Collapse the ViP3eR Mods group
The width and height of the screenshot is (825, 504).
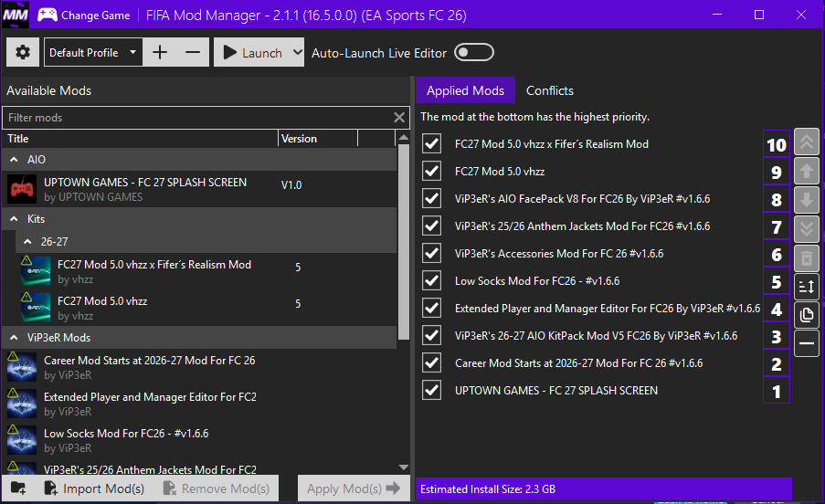coord(15,338)
